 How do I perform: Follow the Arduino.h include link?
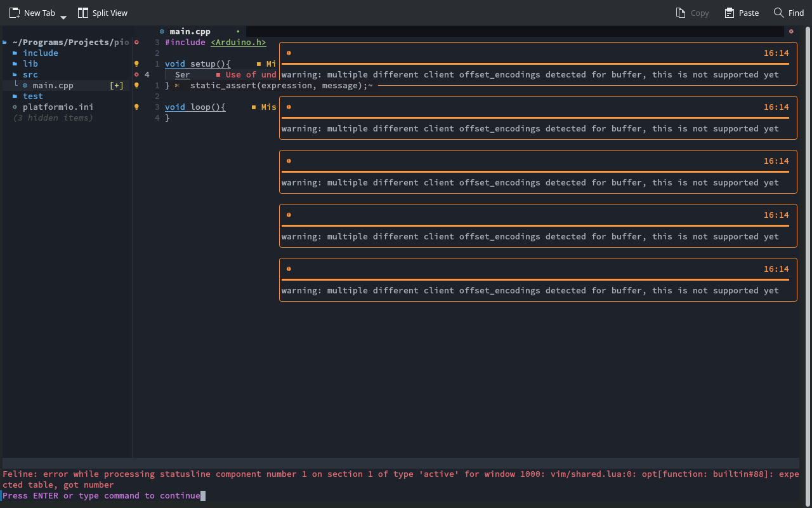pos(238,42)
